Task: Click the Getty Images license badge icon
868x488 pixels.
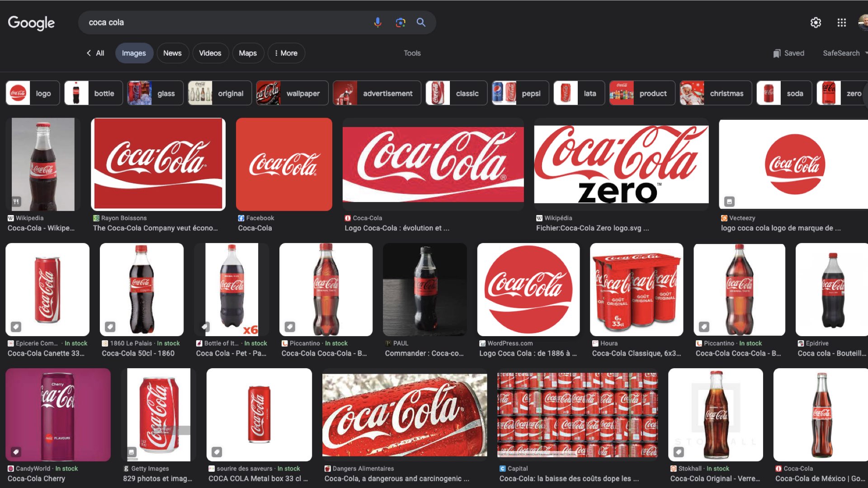Action: (x=132, y=451)
